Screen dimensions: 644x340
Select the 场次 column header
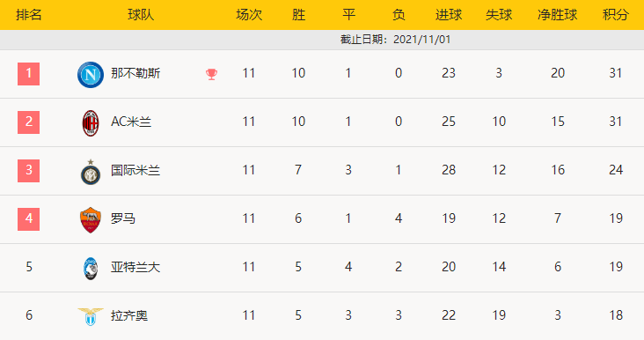pyautogui.click(x=249, y=15)
